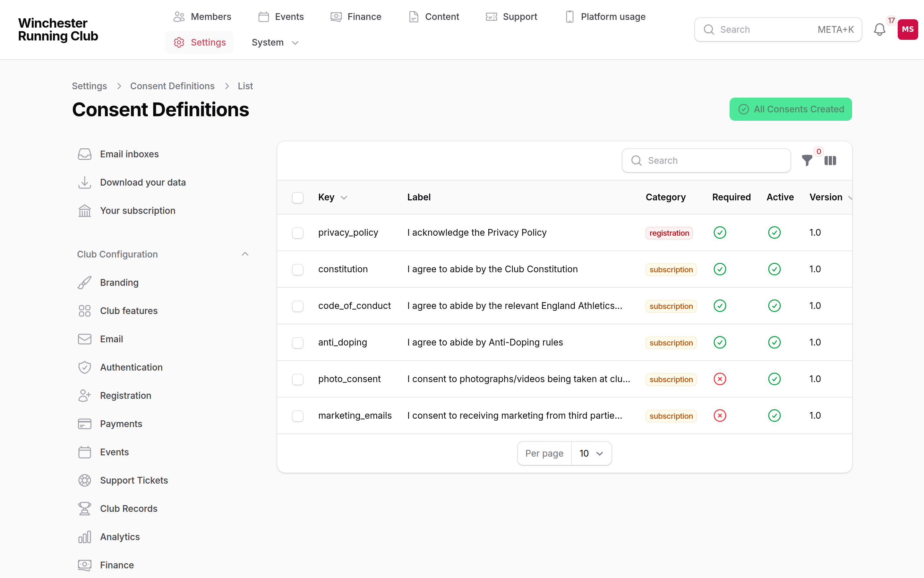Select the code_of_conduct row checkbox

pyautogui.click(x=298, y=306)
